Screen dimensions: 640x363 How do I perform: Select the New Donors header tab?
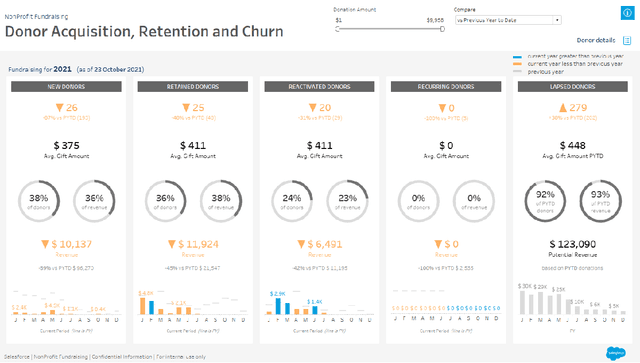pos(66,87)
